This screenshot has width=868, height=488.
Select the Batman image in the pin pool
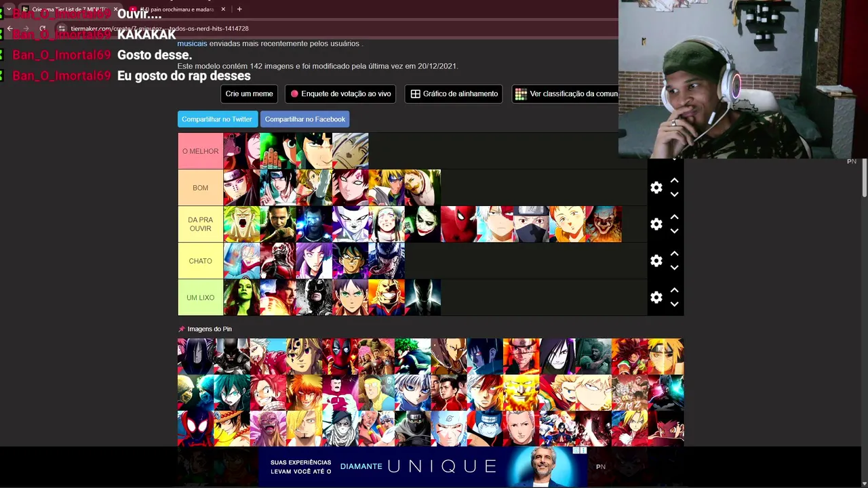(x=232, y=357)
